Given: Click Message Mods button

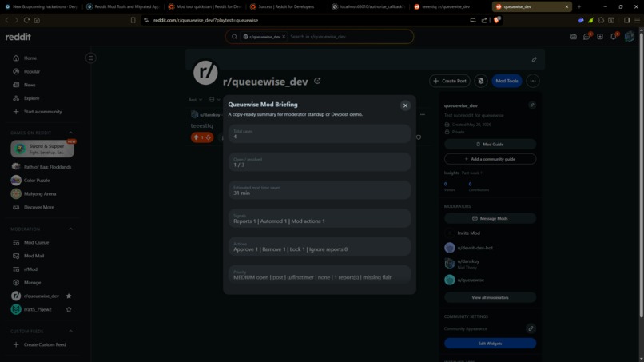Looking at the screenshot, I should 490,219.
